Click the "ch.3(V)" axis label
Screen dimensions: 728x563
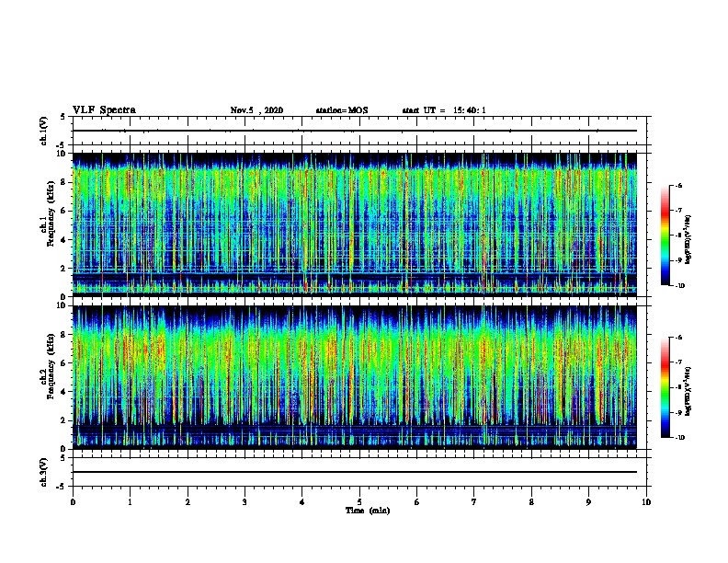[44, 472]
